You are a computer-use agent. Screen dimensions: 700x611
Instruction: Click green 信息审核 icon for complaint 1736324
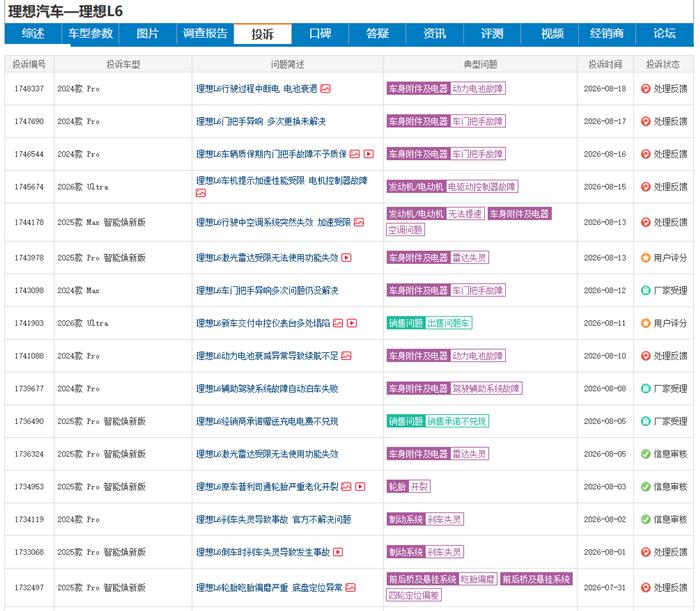point(646,454)
